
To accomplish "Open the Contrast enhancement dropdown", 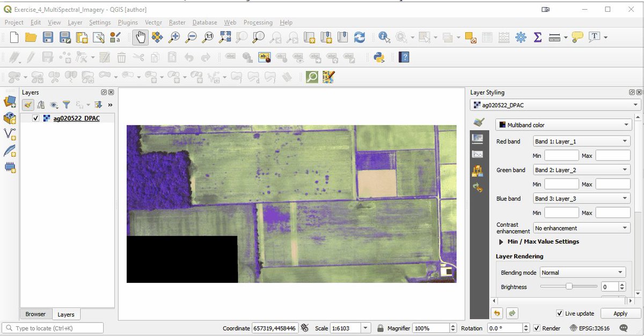I will point(581,228).
